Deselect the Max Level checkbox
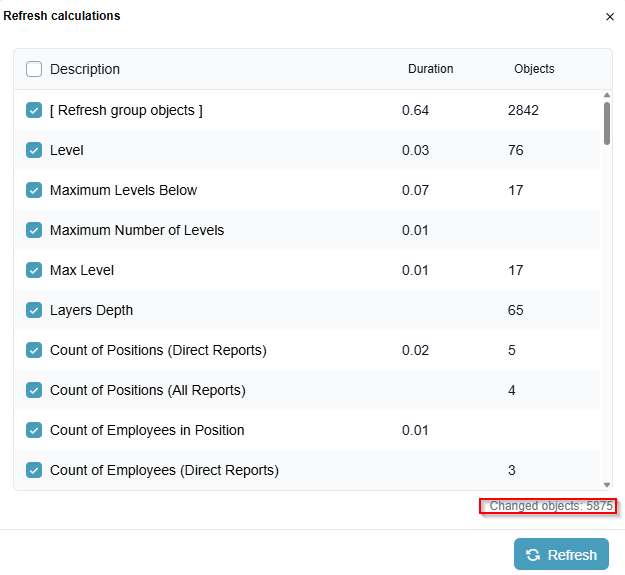Screen dimensions: 625x575 34,270
